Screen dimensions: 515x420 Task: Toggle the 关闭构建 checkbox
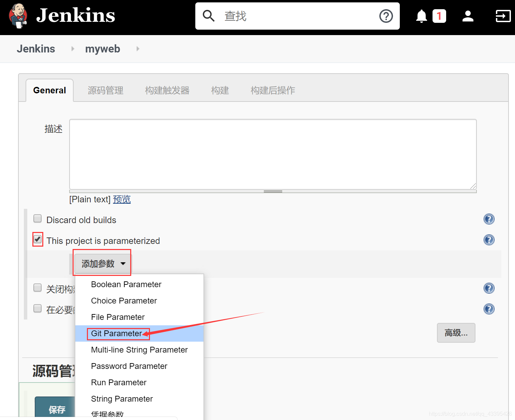click(37, 288)
